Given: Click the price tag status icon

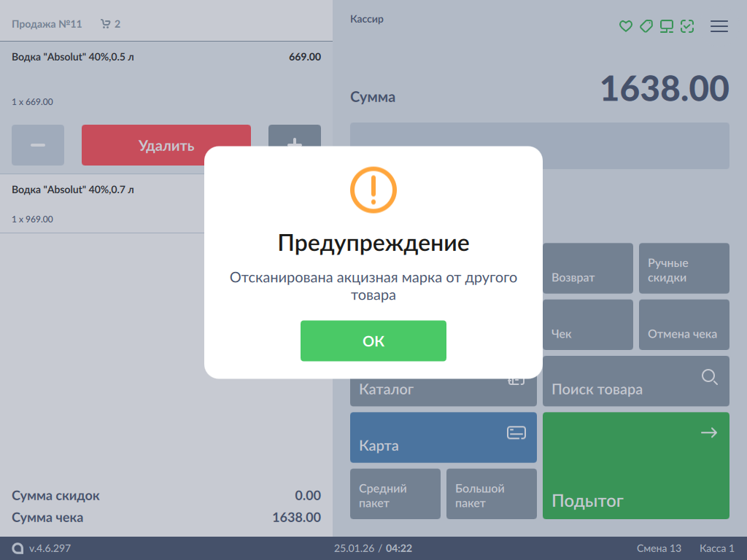Looking at the screenshot, I should pyautogui.click(x=646, y=26).
